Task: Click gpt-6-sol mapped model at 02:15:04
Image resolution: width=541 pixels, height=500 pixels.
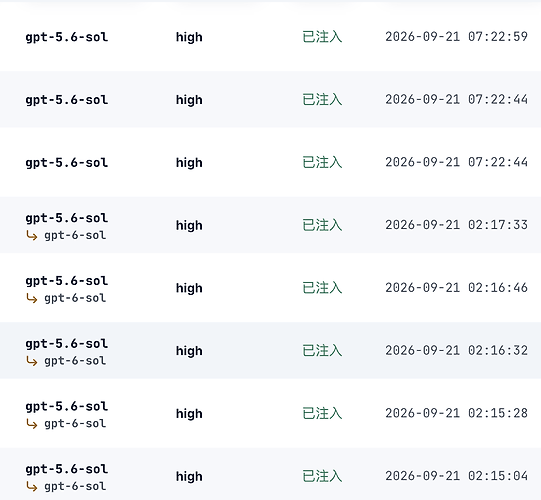Action: pyautogui.click(x=75, y=487)
